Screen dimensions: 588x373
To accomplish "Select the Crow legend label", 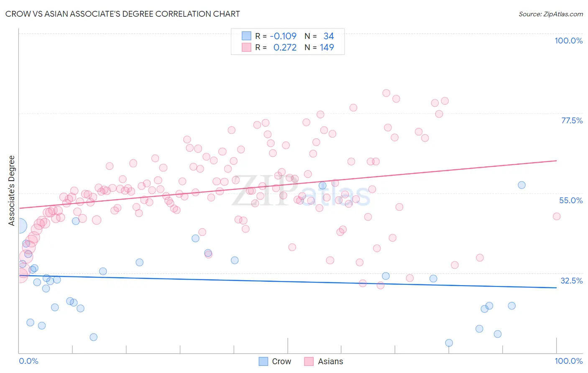I will [281, 361].
